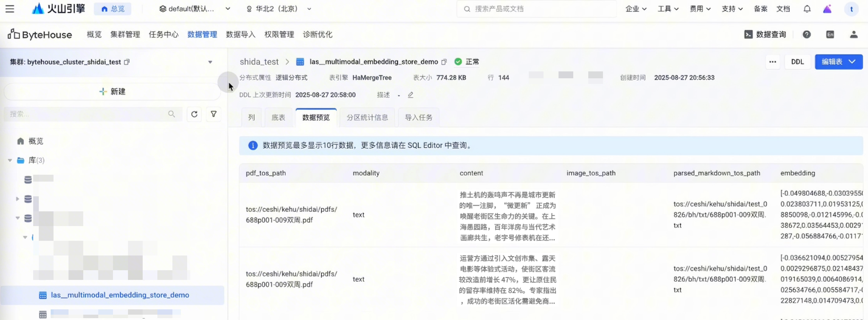This screenshot has width=868, height=320.
Task: Focus the sidebar tree search field
Action: tap(93, 114)
